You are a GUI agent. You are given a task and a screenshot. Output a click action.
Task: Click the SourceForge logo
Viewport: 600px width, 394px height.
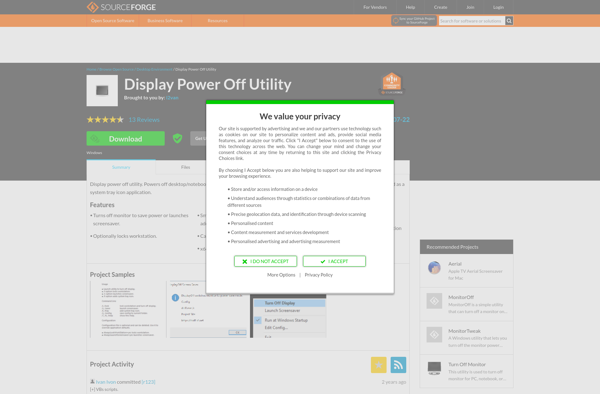click(121, 7)
